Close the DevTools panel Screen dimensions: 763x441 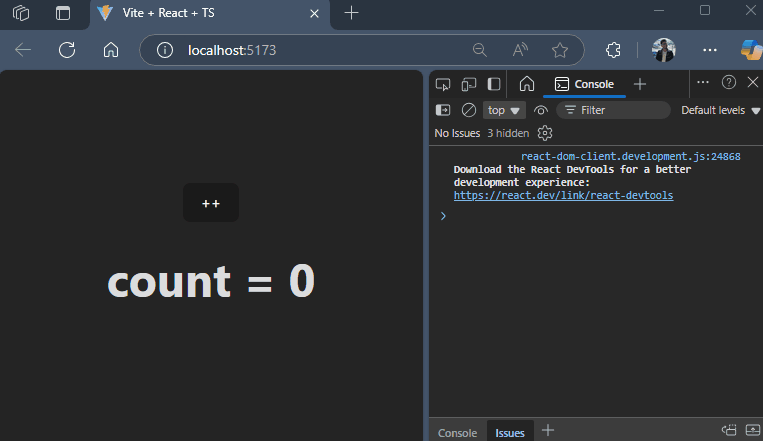(x=753, y=82)
